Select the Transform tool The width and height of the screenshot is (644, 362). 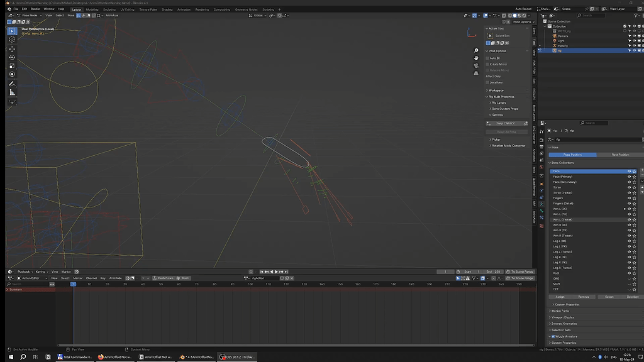12,74
